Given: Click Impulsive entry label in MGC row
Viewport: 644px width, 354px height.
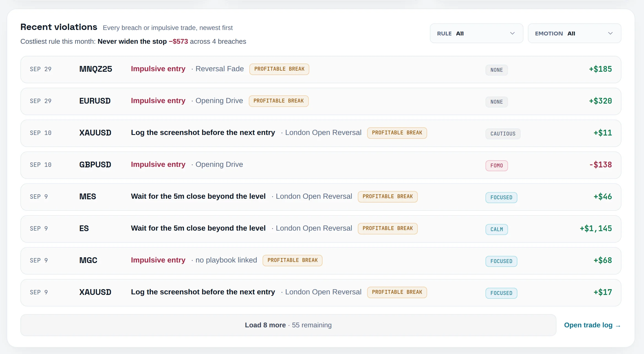Looking at the screenshot, I should pyautogui.click(x=158, y=260).
